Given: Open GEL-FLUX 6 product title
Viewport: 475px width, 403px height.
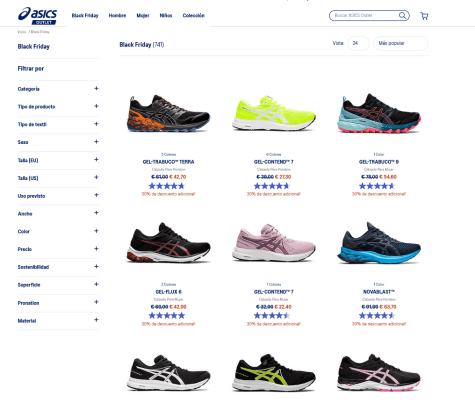Looking at the screenshot, I should click(168, 292).
